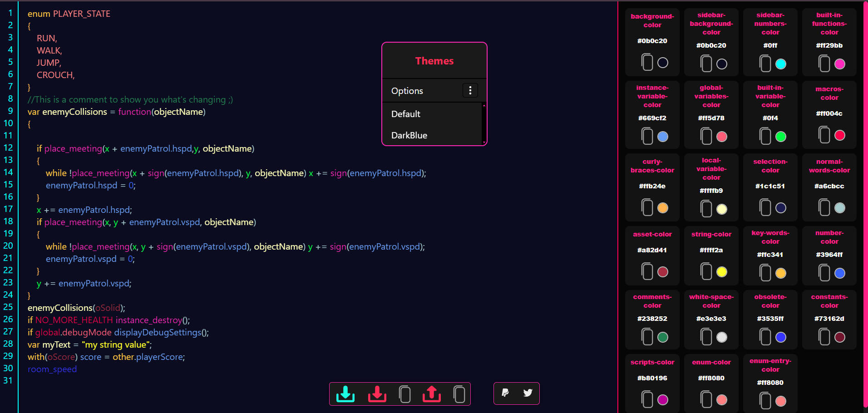Open the sidebar-numbers-color cyan swatch
Image resolution: width=868 pixels, height=413 pixels.
click(781, 64)
